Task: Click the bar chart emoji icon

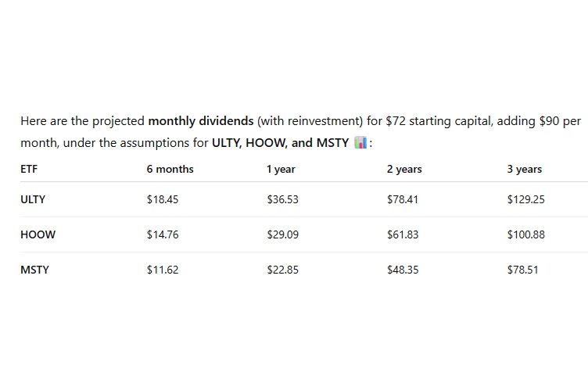Action: 360,144
